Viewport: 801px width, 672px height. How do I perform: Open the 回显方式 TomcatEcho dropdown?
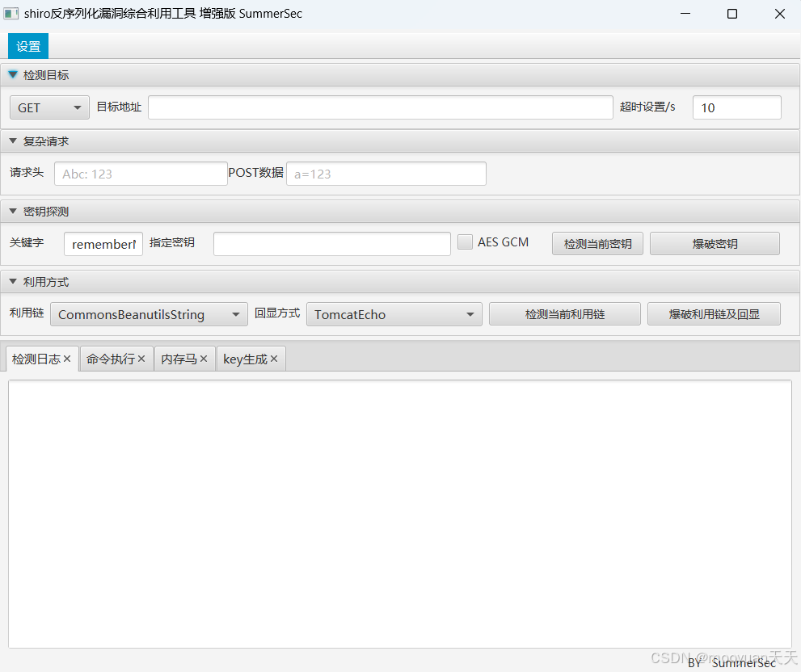tap(394, 314)
